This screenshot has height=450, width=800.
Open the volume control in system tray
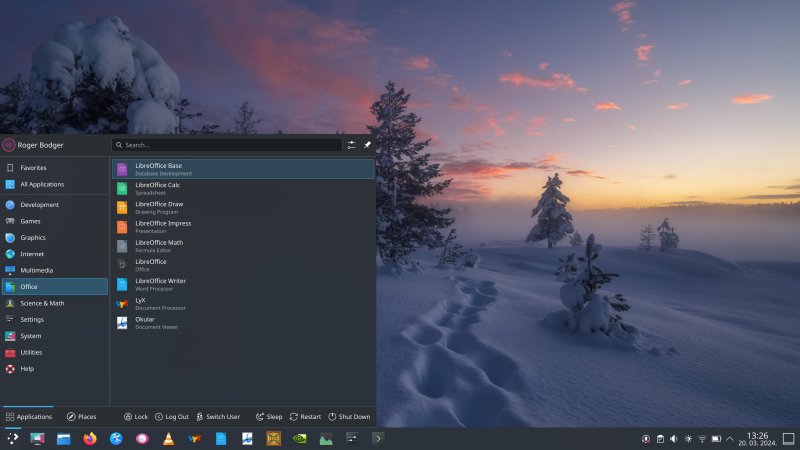[674, 439]
